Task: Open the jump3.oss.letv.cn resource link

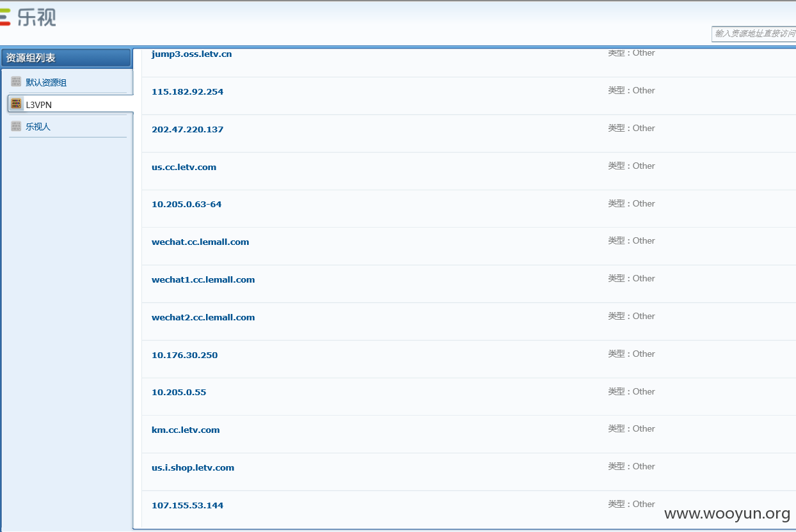Action: (191, 54)
